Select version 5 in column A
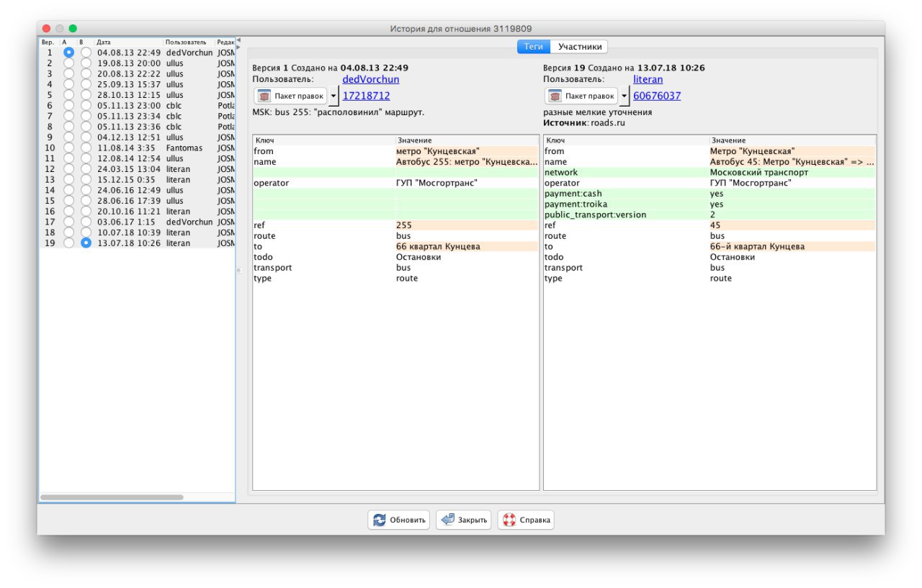Screen dimensions: 922x588 click(69, 95)
